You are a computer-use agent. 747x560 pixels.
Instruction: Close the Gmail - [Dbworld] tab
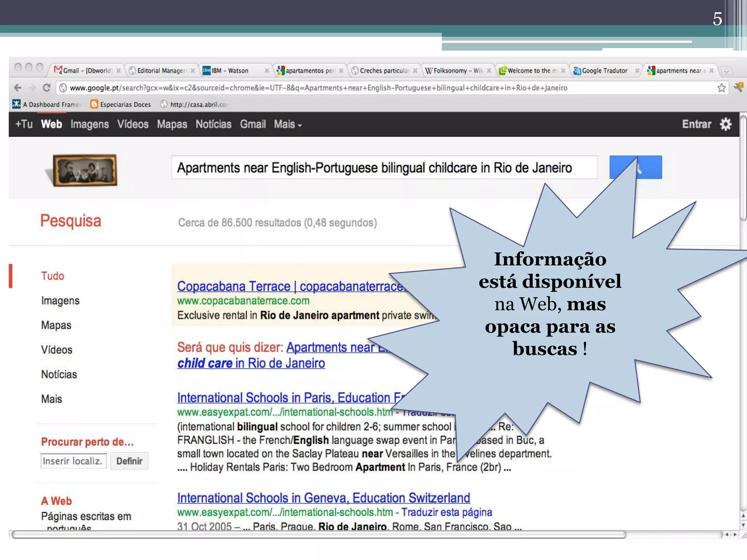point(118,71)
